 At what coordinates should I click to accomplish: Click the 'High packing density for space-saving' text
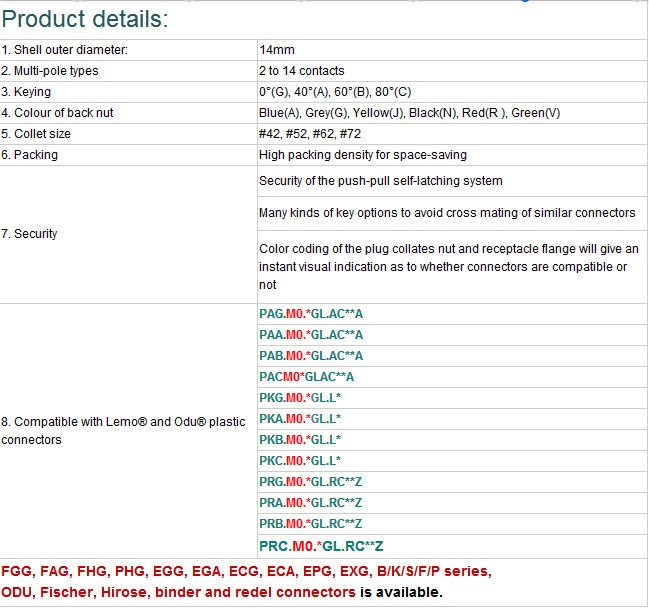(x=363, y=155)
